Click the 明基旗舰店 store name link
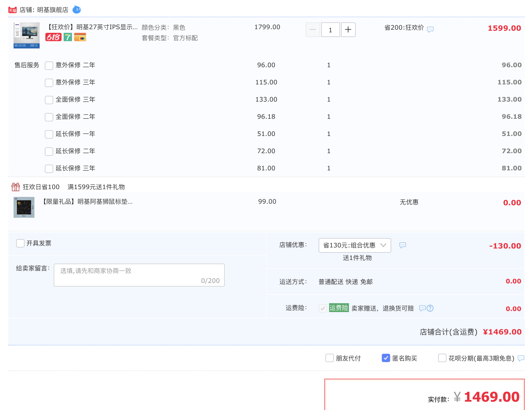532x410 pixels. 53,10
